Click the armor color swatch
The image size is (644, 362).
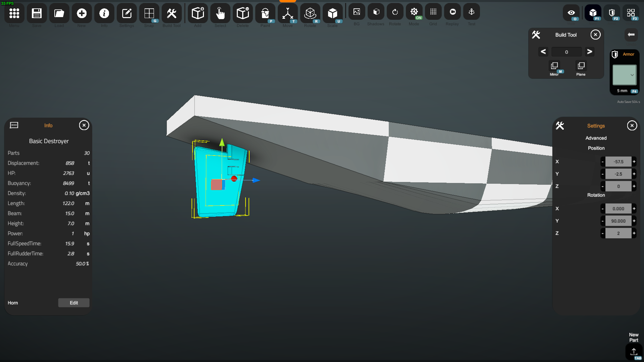tap(622, 74)
